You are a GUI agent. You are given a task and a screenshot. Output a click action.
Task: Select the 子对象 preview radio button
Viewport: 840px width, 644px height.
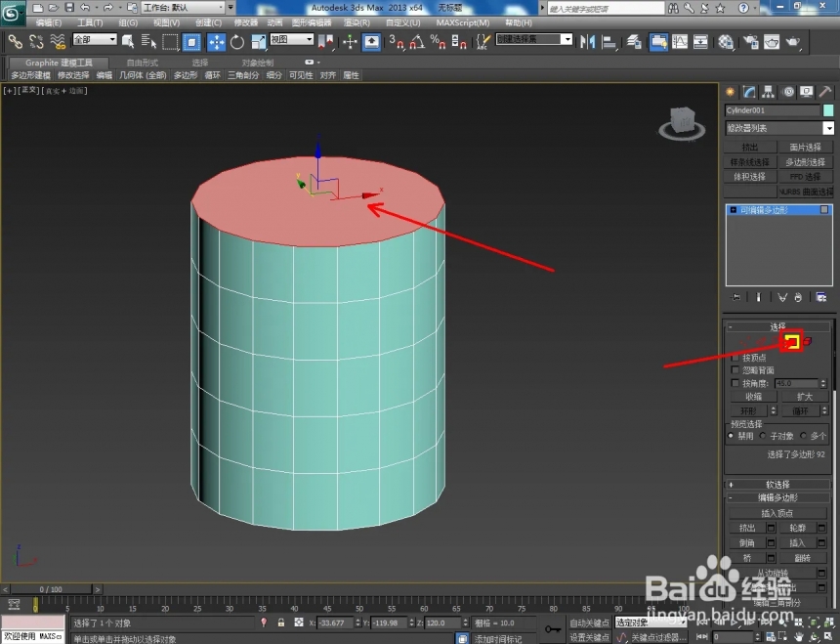[x=763, y=436]
